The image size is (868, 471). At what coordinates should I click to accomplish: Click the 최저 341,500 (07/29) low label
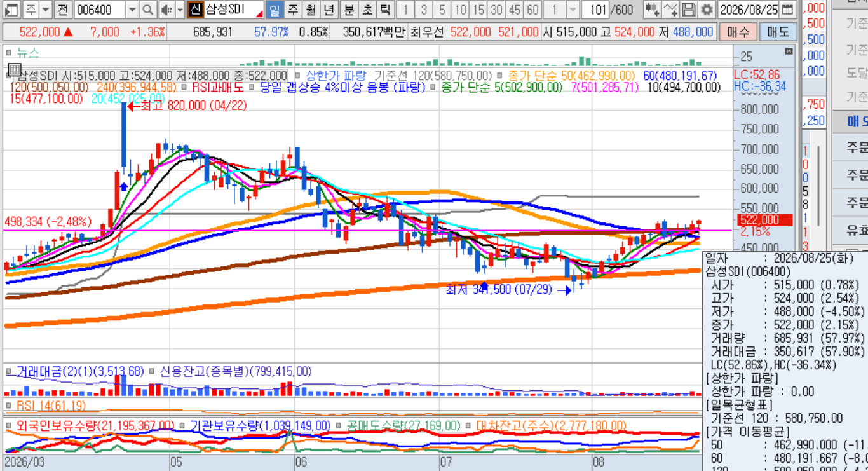pyautogui.click(x=508, y=290)
